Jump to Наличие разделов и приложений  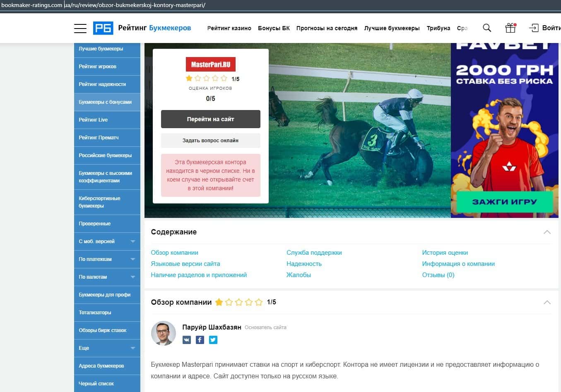(x=199, y=275)
